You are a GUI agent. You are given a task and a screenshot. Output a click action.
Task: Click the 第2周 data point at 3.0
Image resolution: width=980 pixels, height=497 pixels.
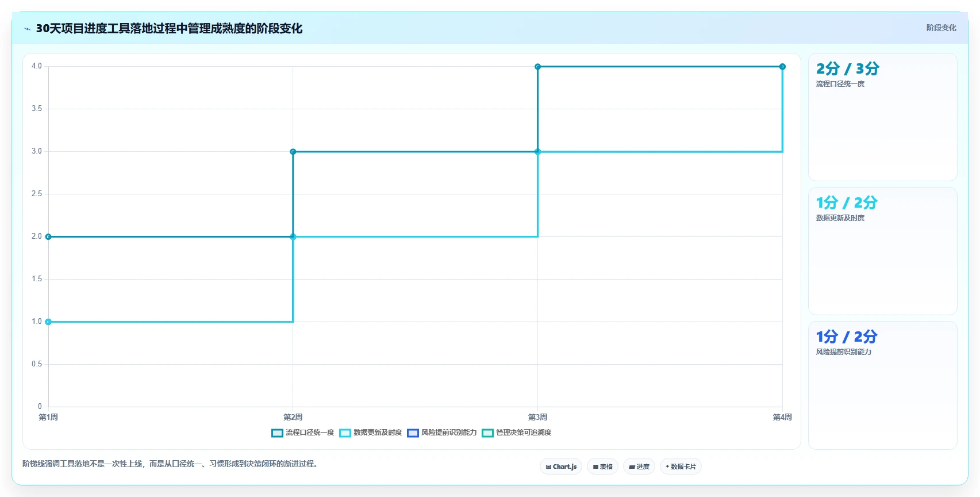(x=293, y=152)
